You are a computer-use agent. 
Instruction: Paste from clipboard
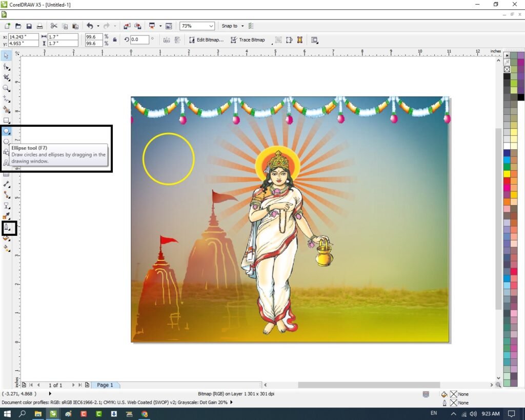[x=76, y=26]
